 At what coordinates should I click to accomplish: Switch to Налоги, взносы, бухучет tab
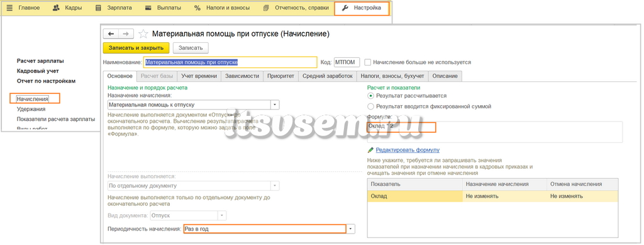(392, 76)
